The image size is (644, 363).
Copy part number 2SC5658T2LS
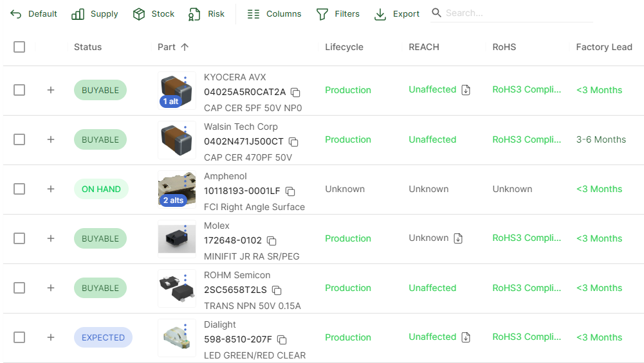tap(277, 290)
